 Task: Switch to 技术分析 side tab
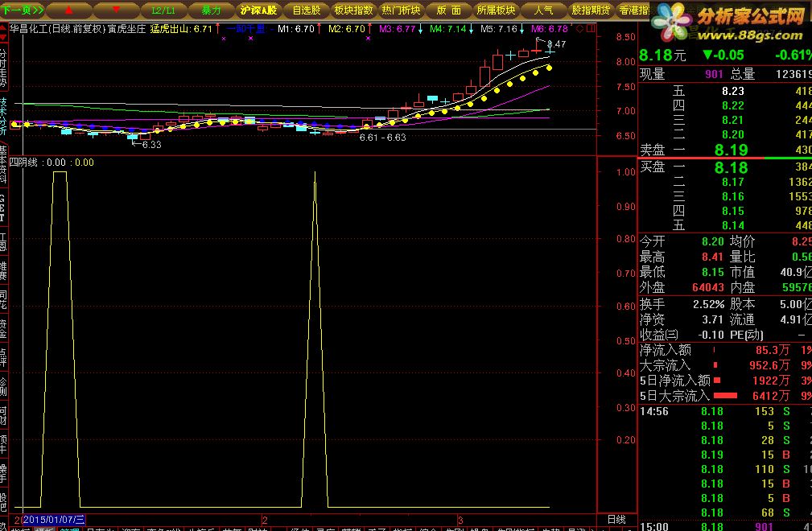(x=4, y=117)
